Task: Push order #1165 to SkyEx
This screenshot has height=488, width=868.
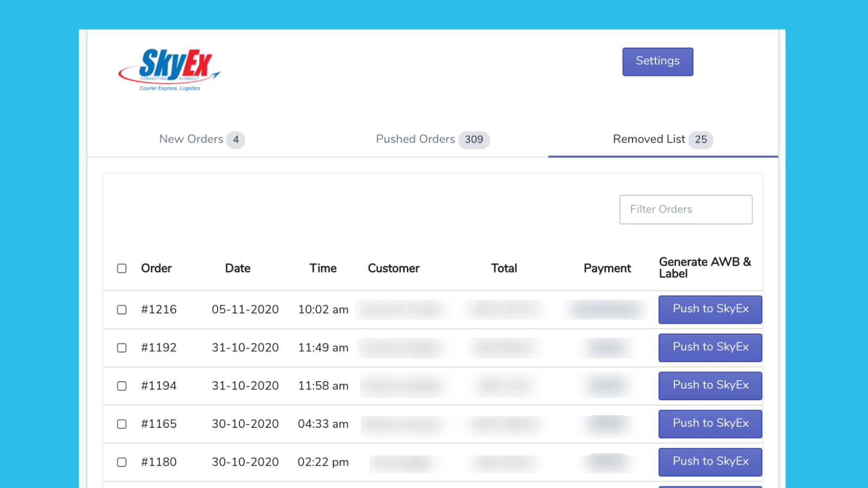Action: 710,424
